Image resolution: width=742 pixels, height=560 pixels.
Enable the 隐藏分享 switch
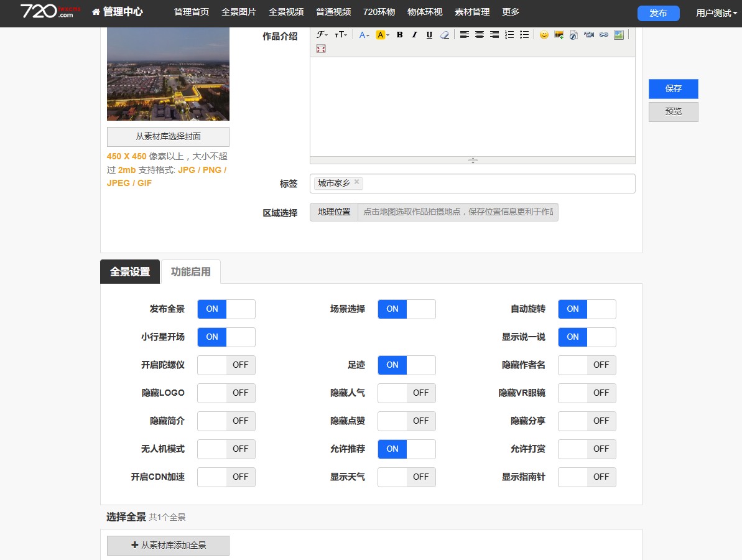(587, 421)
